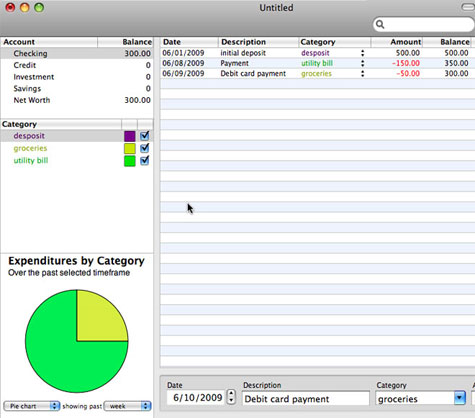The width and height of the screenshot is (475, 418).
Task: Click the 'Payment' description cell
Action: click(x=234, y=63)
